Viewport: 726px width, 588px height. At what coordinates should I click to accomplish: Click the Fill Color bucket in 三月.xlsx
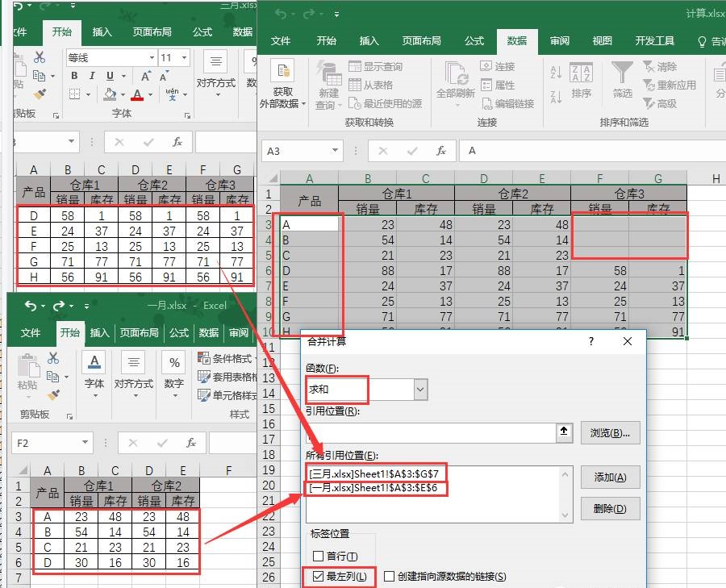click(110, 94)
